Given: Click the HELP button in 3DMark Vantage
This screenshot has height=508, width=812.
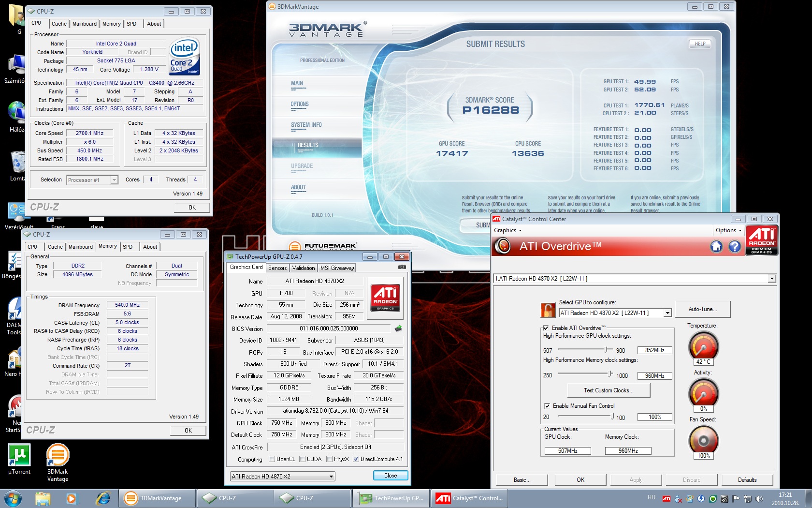Looking at the screenshot, I should [x=700, y=44].
